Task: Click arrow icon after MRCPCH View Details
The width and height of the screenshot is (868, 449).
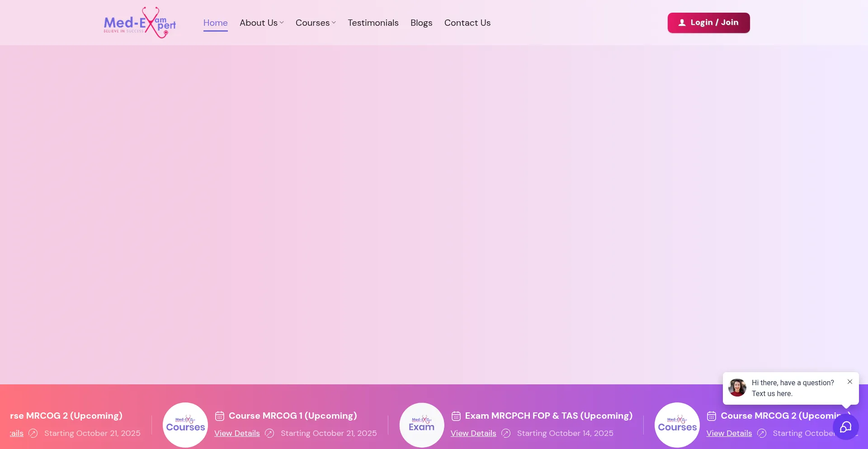Action: tap(506, 434)
